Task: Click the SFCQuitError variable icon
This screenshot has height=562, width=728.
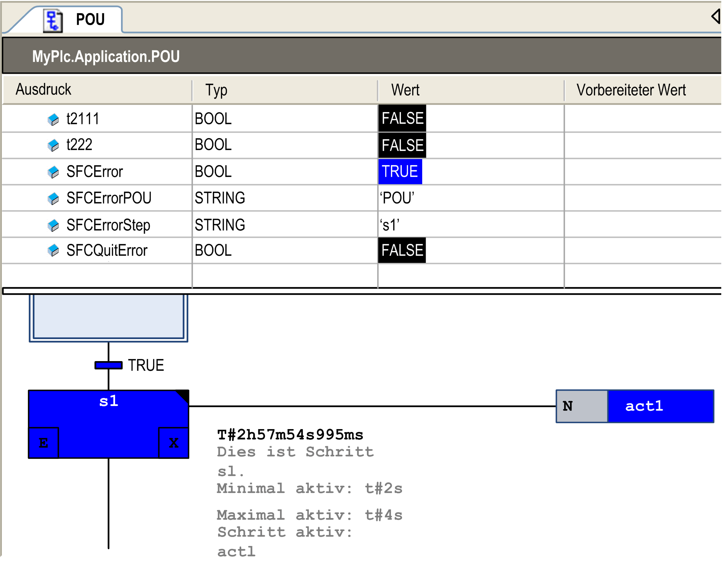Action: pyautogui.click(x=53, y=251)
